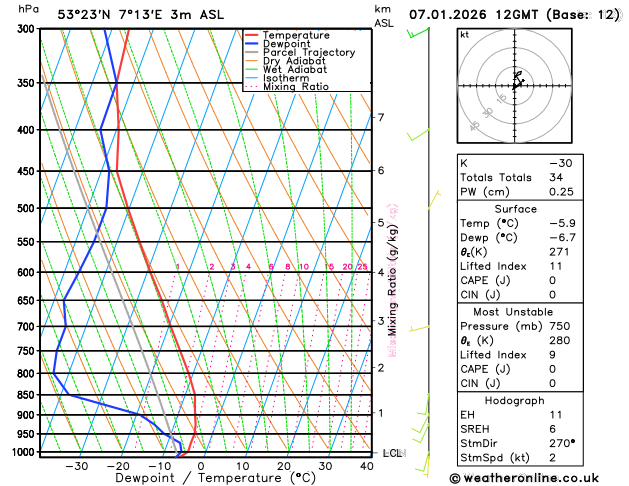Click the Most Unstable section heading
Viewport: 629px width, 486px height.
513,312
